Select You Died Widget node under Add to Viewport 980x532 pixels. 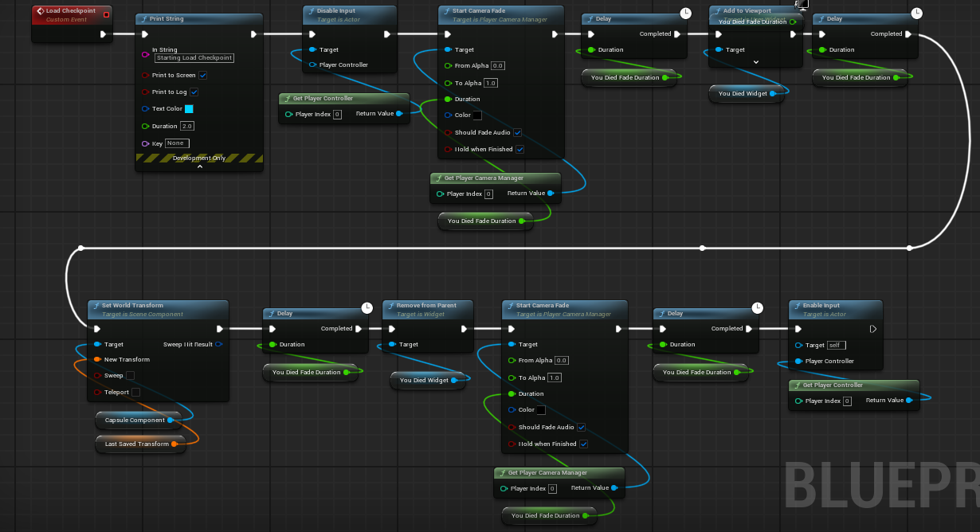coord(747,93)
